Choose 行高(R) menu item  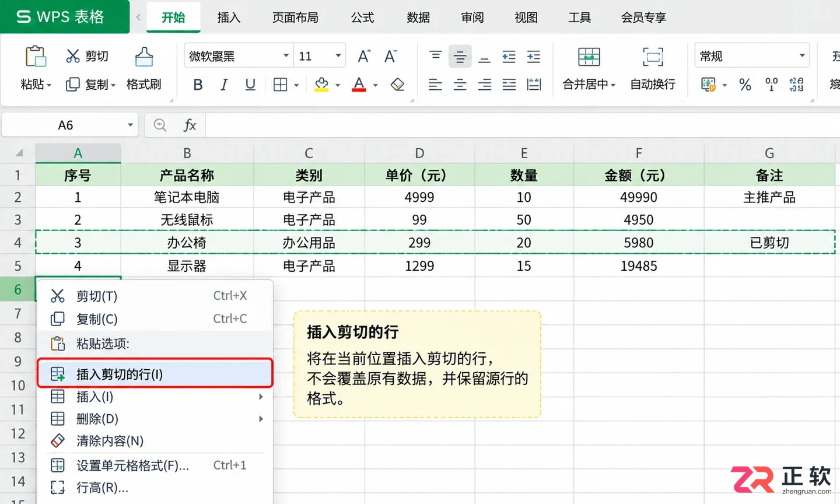[155, 487]
